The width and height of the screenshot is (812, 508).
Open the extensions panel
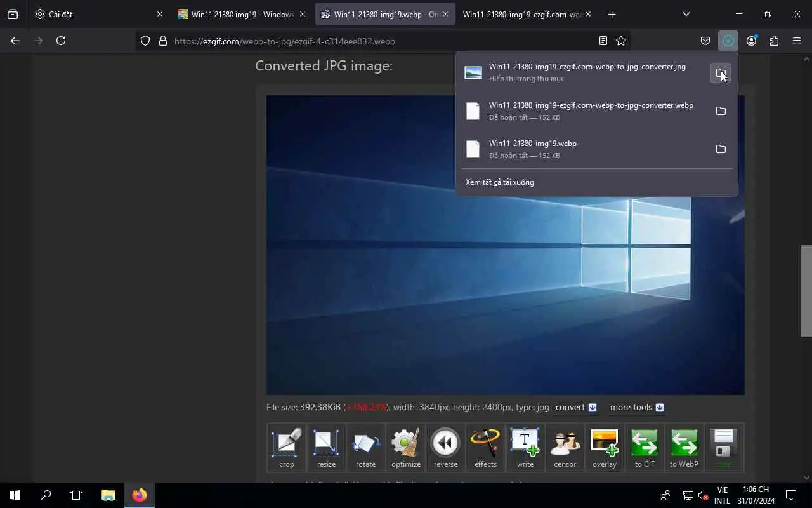[774, 41]
